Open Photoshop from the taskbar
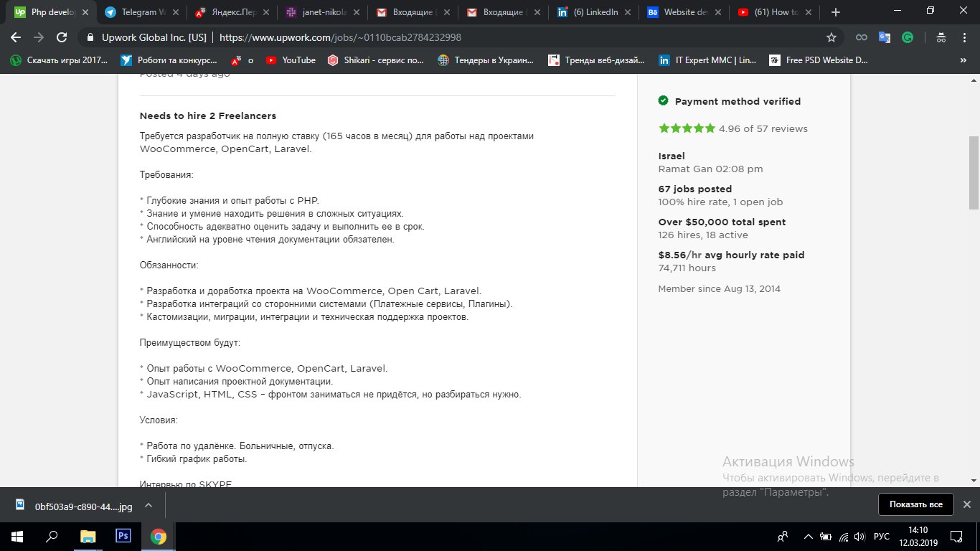 point(123,537)
